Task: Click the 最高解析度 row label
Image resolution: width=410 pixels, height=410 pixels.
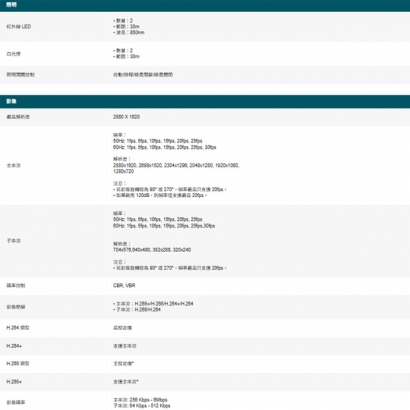Action: (18, 117)
